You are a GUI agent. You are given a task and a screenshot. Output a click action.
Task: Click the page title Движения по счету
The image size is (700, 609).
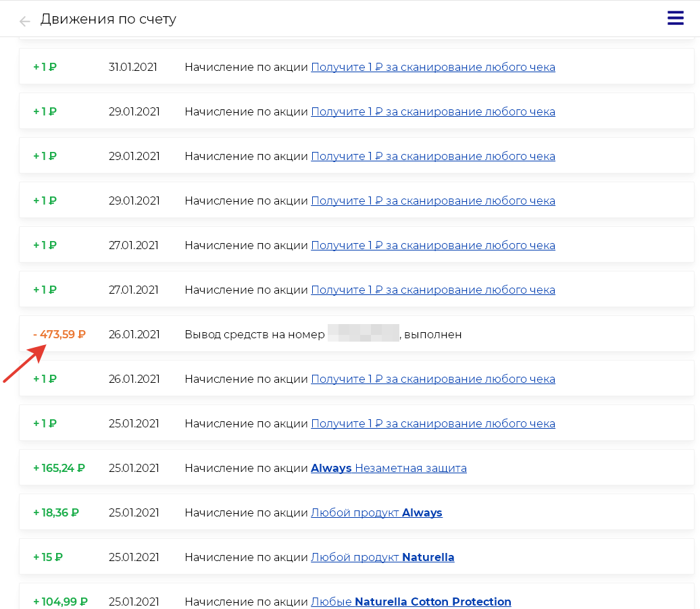click(108, 19)
